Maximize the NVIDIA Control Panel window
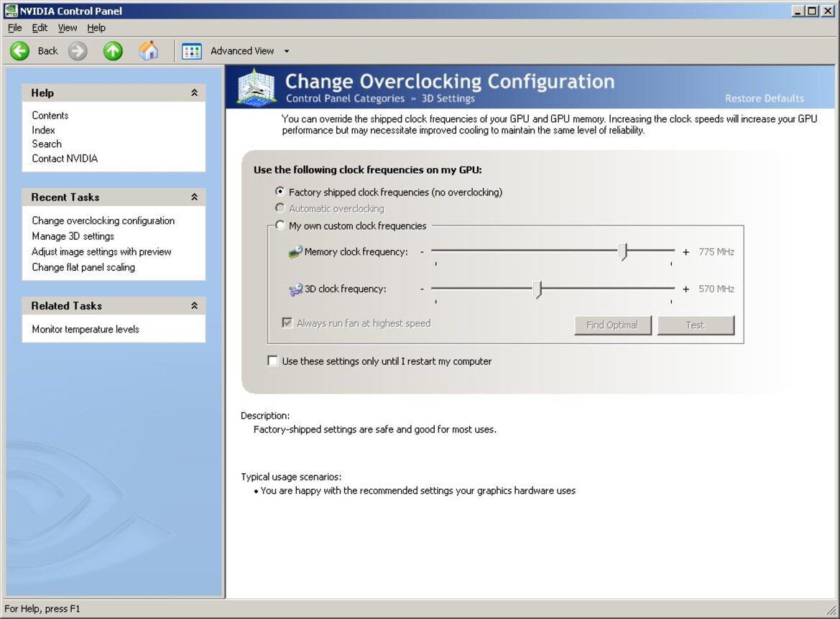This screenshot has height=619, width=840. (x=812, y=11)
